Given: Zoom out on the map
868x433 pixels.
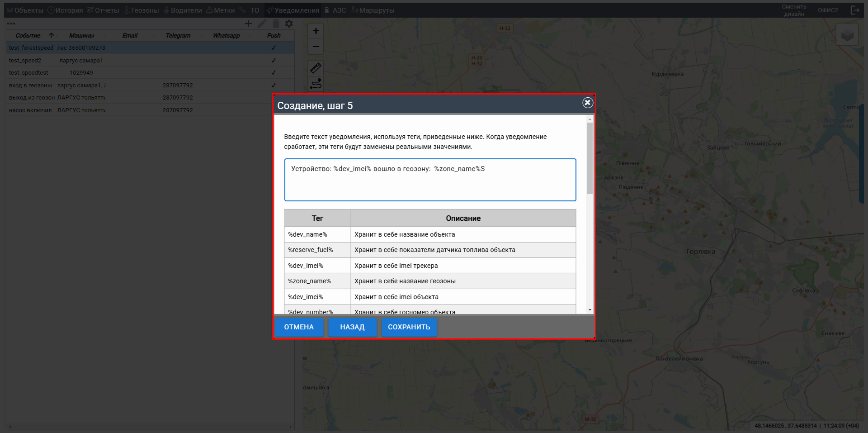Looking at the screenshot, I should [x=316, y=47].
